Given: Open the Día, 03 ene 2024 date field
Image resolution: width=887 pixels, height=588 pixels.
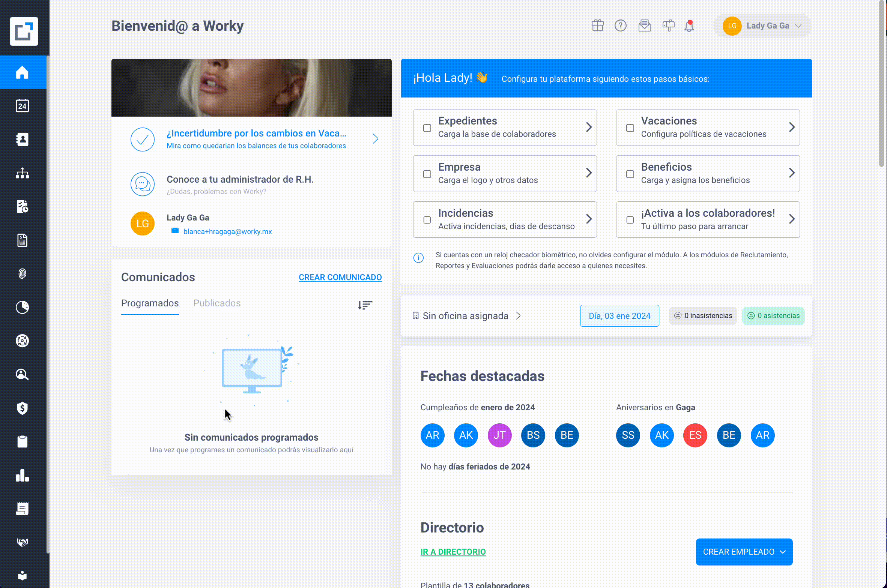Looking at the screenshot, I should point(619,316).
